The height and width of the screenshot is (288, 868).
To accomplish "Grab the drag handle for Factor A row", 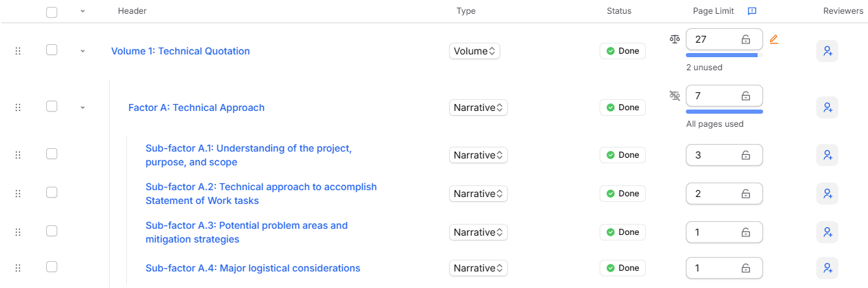I will (18, 107).
